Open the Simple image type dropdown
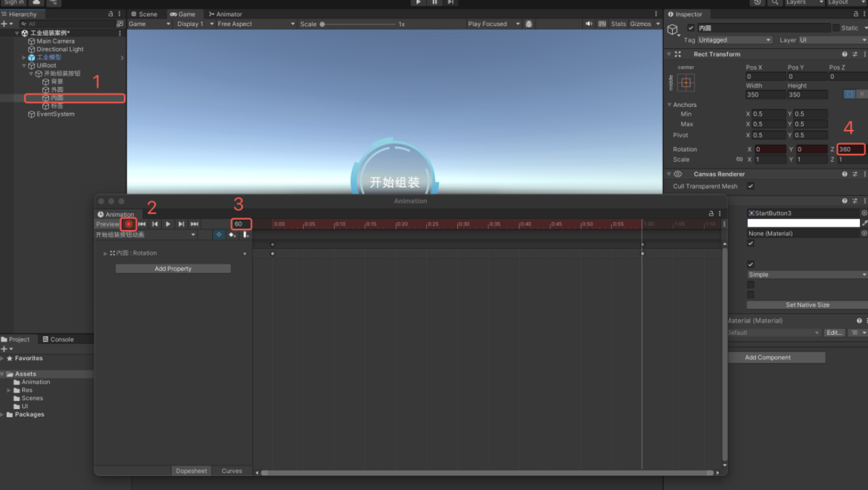Image resolution: width=868 pixels, height=490 pixels. (807, 275)
